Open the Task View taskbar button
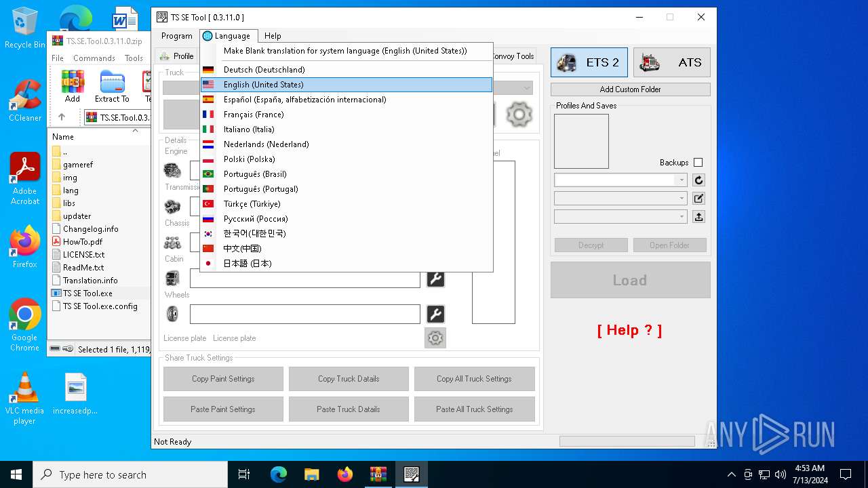 point(244,474)
